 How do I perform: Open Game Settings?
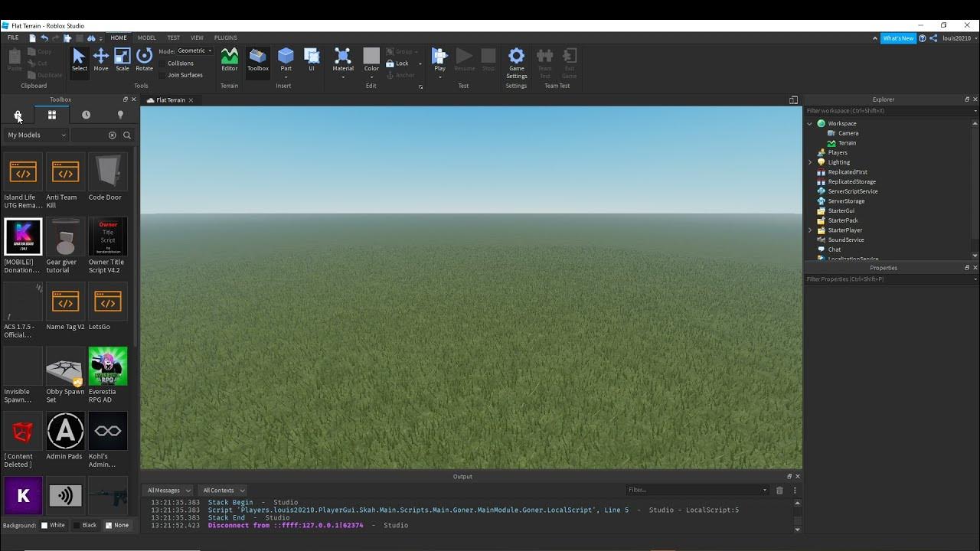click(517, 63)
